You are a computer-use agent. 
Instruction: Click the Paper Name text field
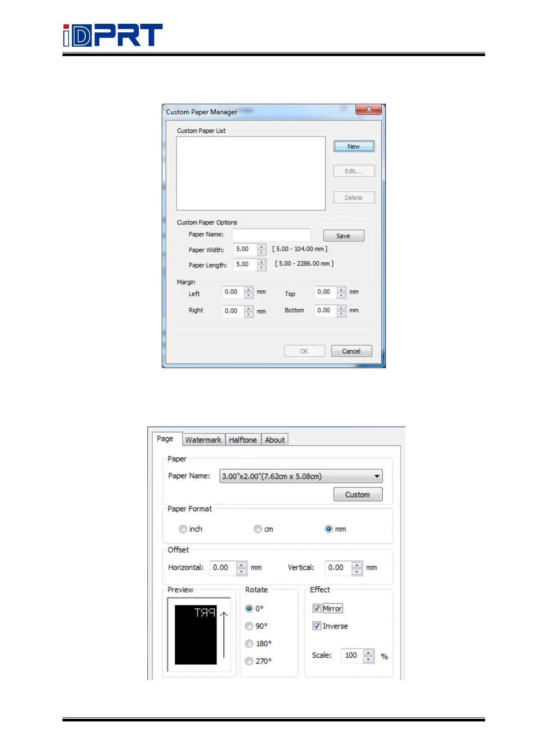(x=271, y=235)
